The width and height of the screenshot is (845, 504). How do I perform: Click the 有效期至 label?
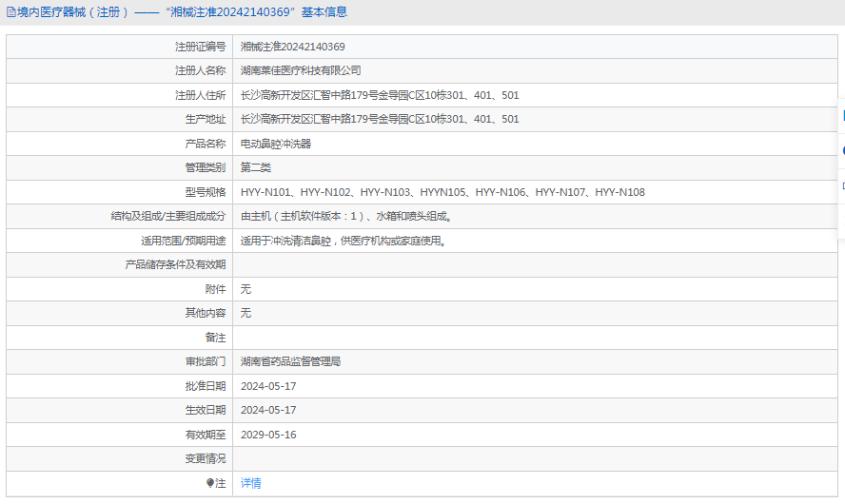(x=206, y=435)
